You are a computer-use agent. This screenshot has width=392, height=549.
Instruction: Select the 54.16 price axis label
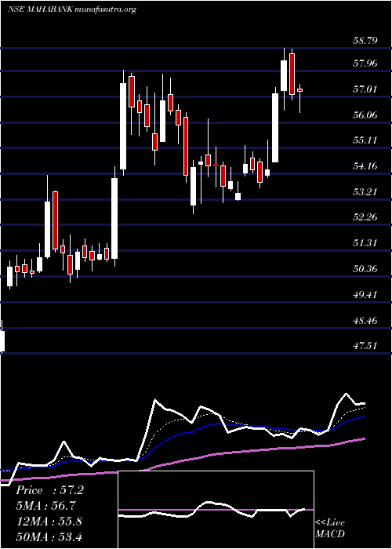coord(365,166)
